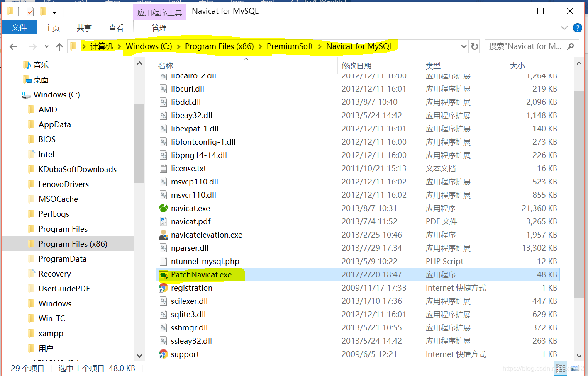Screen dimensions: 588x376
Task: Select the nparser.dll file name
Action: 190,248
